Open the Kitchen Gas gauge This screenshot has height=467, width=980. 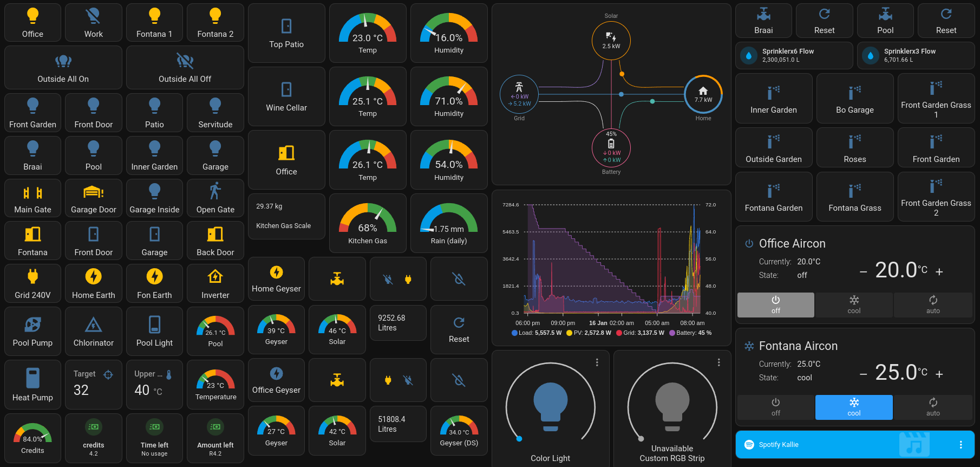point(368,223)
